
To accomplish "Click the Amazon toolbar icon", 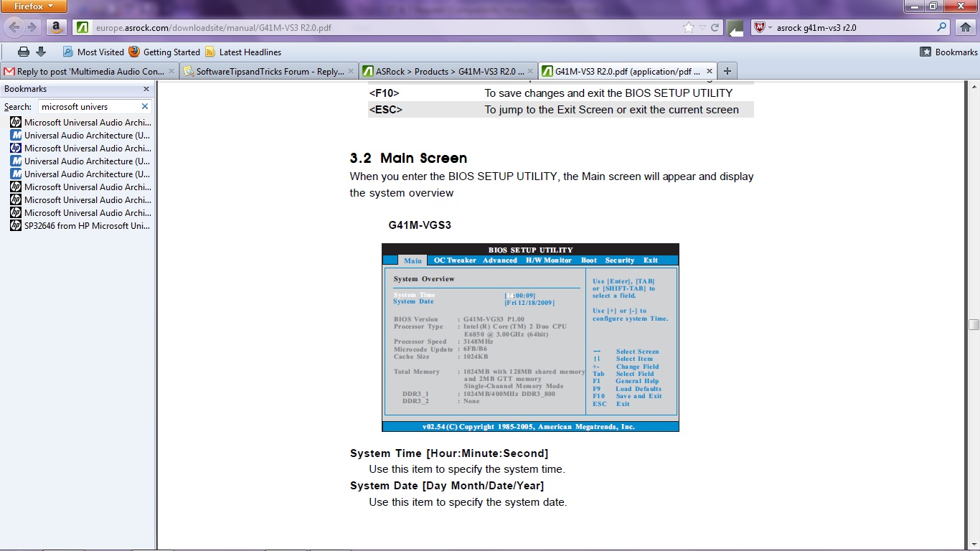I will (57, 27).
